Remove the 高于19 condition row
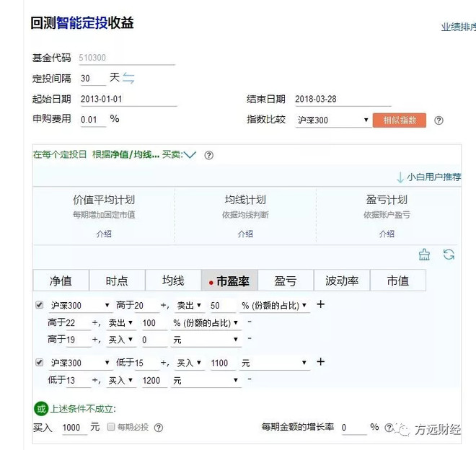The image size is (476, 450). [x=250, y=338]
